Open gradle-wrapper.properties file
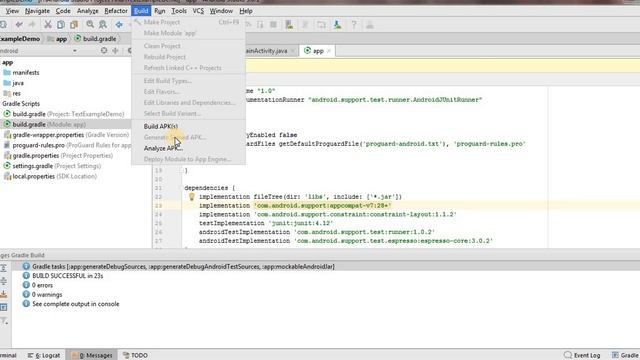The image size is (640, 360). [66, 135]
